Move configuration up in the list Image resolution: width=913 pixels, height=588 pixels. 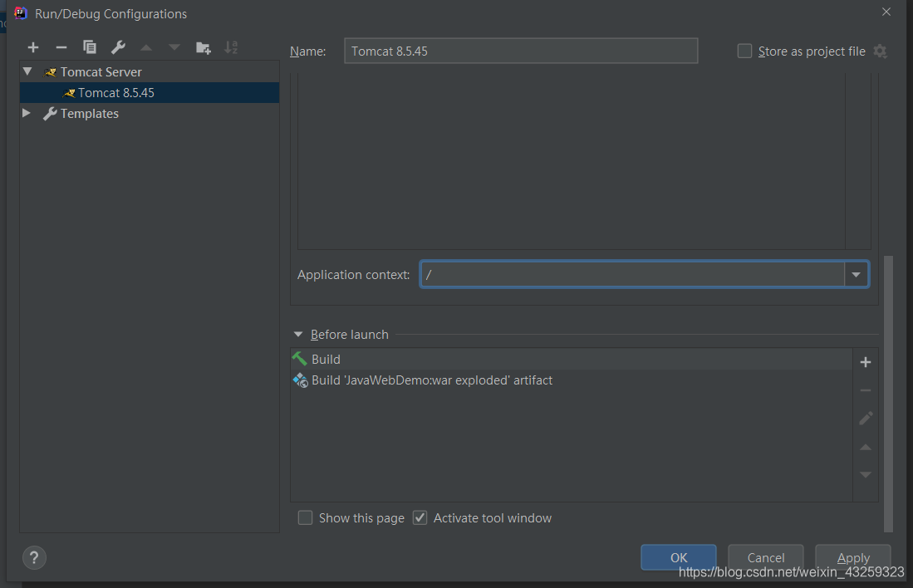pos(146,47)
